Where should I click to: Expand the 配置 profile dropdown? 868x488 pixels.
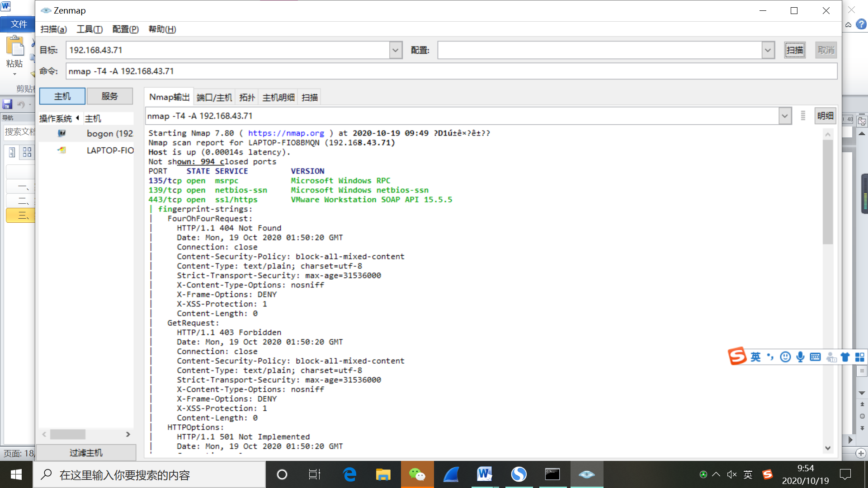768,50
